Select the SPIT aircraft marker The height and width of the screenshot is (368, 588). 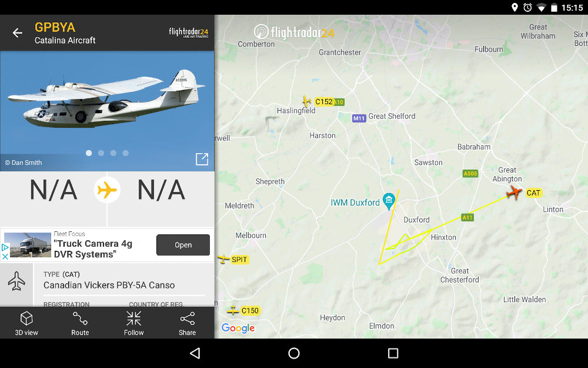[223, 259]
